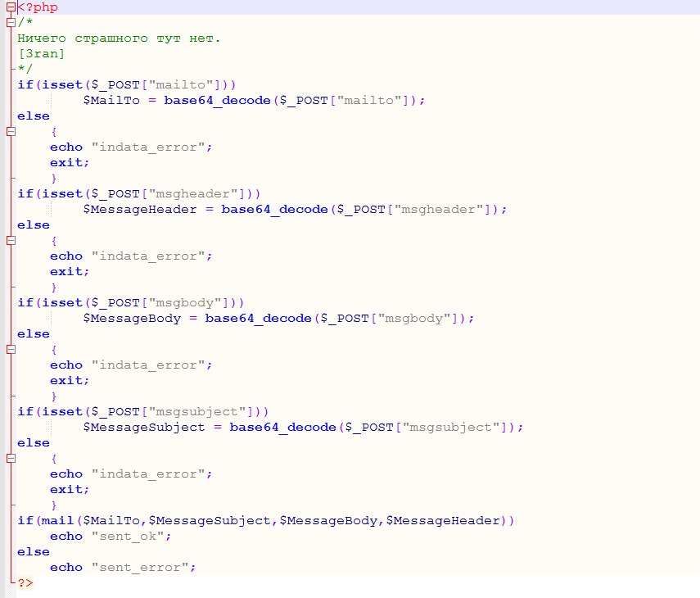Click the '*/' comment terminator
700x598 pixels.
pyautogui.click(x=25, y=70)
